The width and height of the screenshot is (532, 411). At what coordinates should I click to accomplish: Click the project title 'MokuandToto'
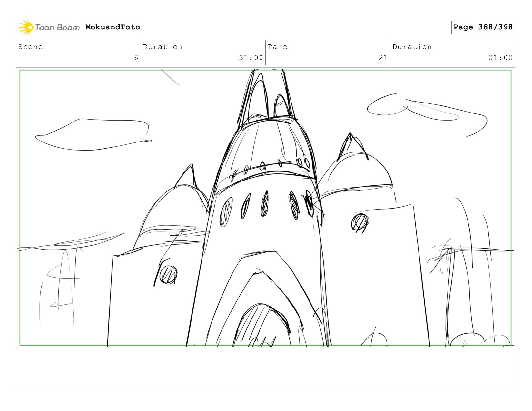(x=113, y=27)
